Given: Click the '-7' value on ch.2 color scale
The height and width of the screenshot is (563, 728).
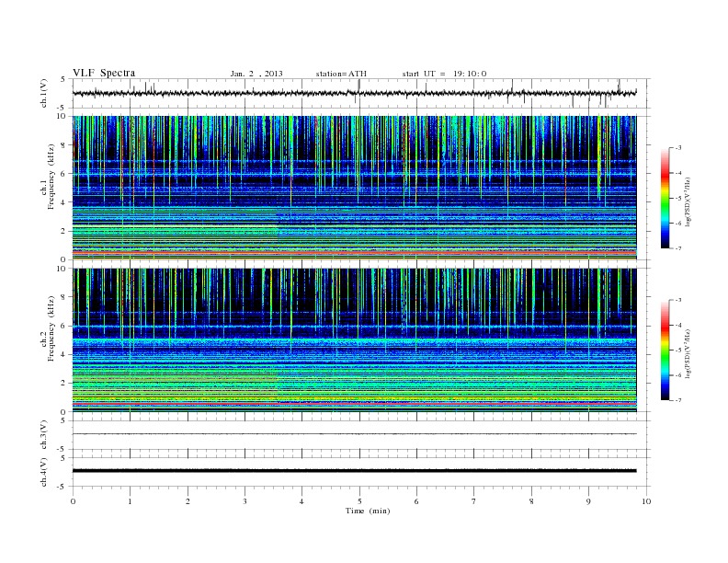Looking at the screenshot, I should pos(678,400).
